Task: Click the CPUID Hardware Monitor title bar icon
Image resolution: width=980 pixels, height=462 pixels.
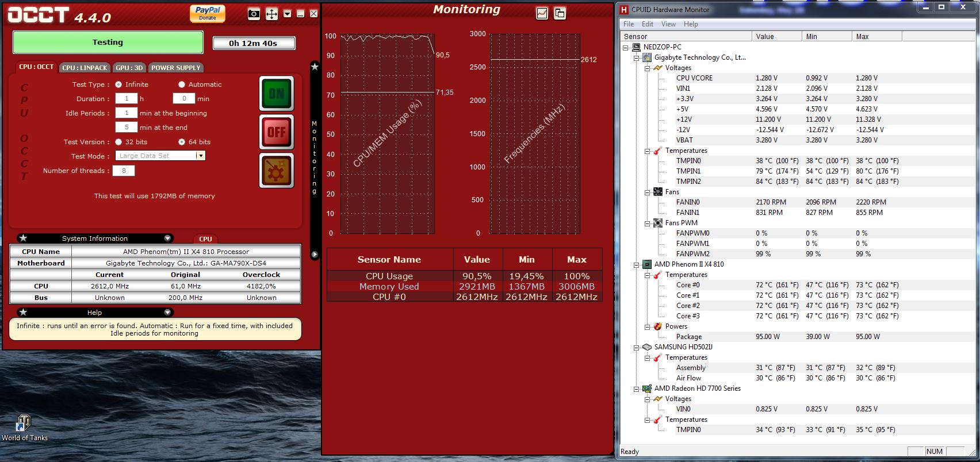Action: 623,9
